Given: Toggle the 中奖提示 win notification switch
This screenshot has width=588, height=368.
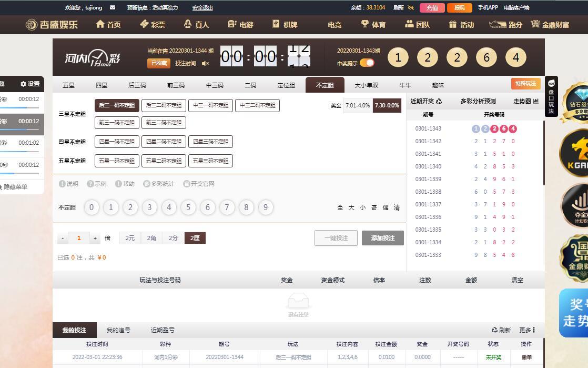Looking at the screenshot, I should coord(367,63).
